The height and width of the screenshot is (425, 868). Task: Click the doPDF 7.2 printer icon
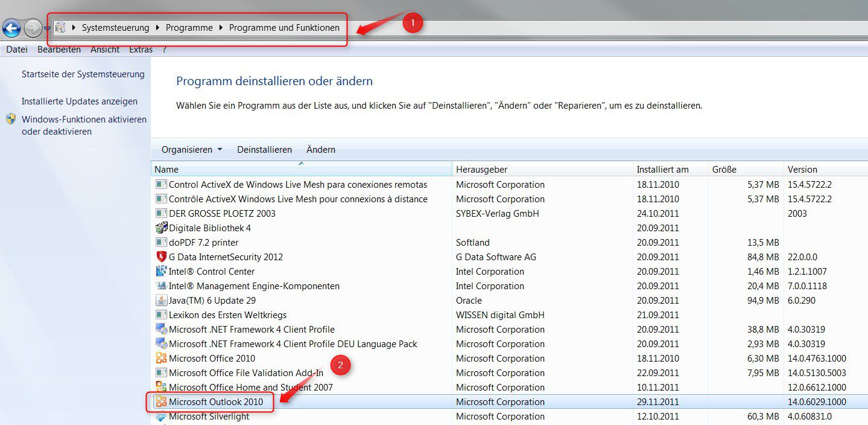tap(161, 242)
